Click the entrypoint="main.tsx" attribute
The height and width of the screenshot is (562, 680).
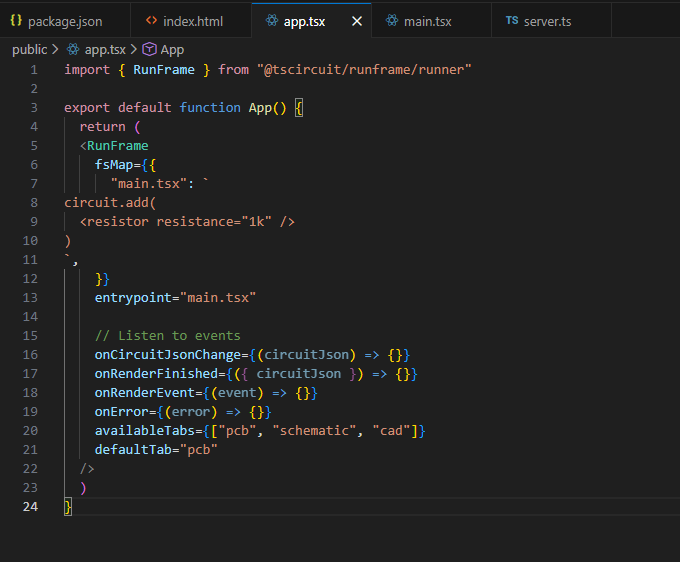[x=175, y=297]
